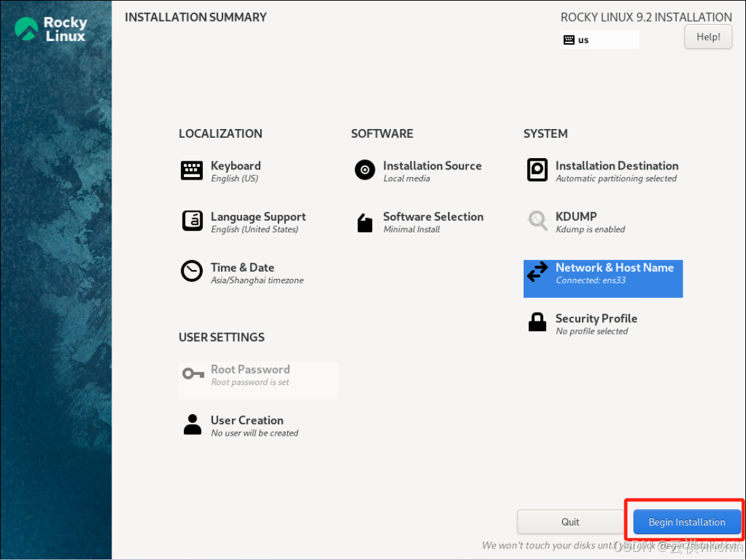Start the install with Begin Installation

click(687, 522)
